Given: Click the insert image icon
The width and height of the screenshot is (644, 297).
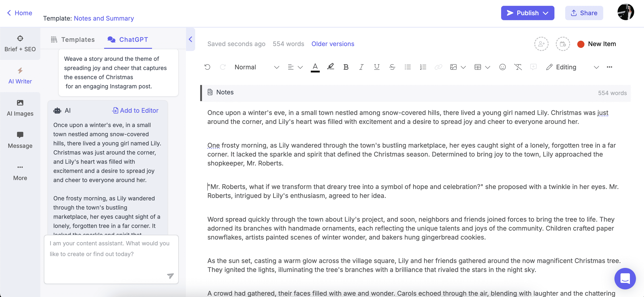Looking at the screenshot, I should pos(453,67).
